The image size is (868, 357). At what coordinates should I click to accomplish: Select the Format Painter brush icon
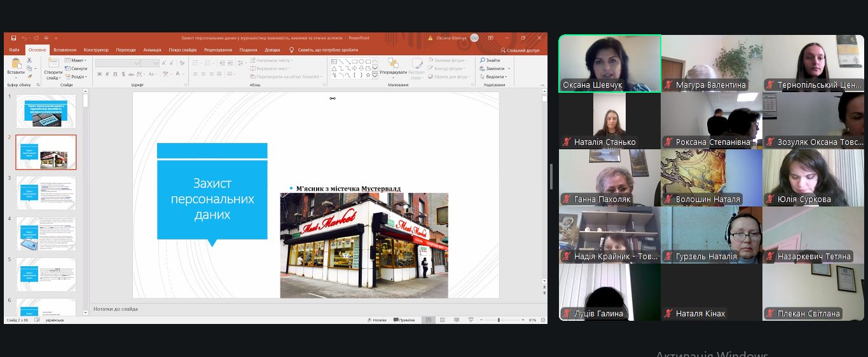pyautogui.click(x=29, y=76)
